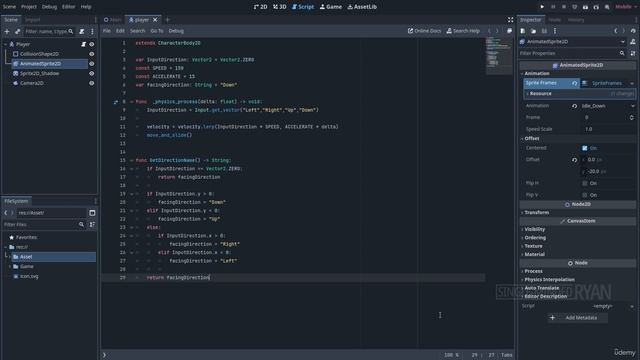
Task: Switch to the Import dock tab
Action: pos(33,20)
